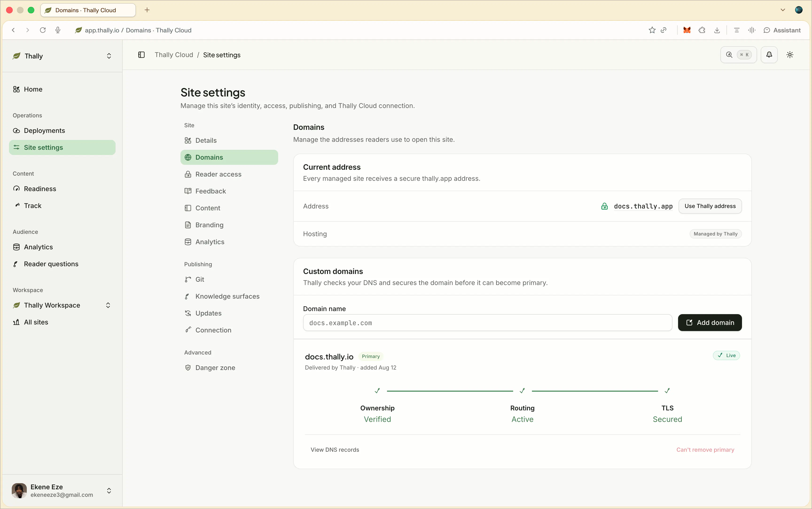This screenshot has height=509, width=812.
Task: Open the browser profile avatar
Action: click(799, 10)
